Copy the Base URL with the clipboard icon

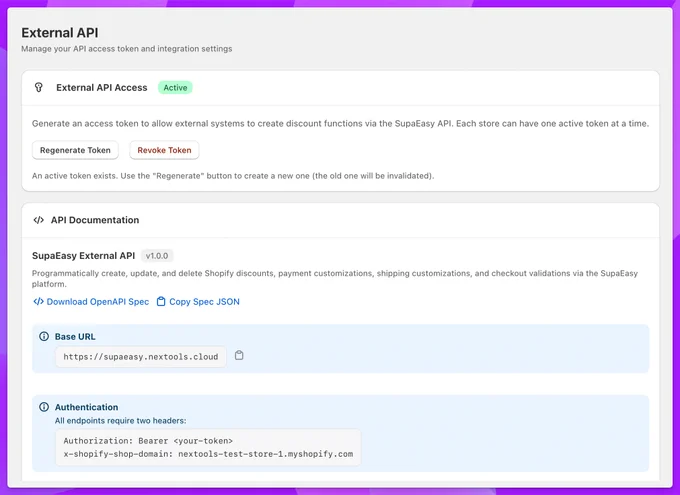point(239,355)
